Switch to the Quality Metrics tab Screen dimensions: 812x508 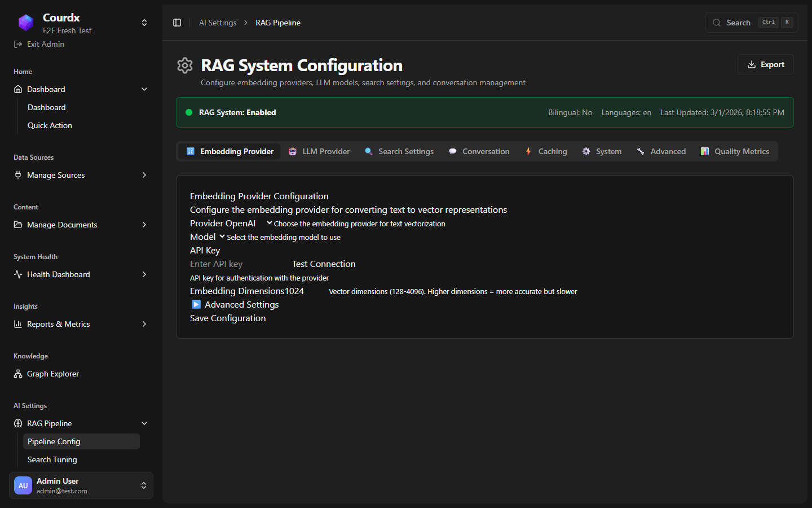[x=735, y=151]
